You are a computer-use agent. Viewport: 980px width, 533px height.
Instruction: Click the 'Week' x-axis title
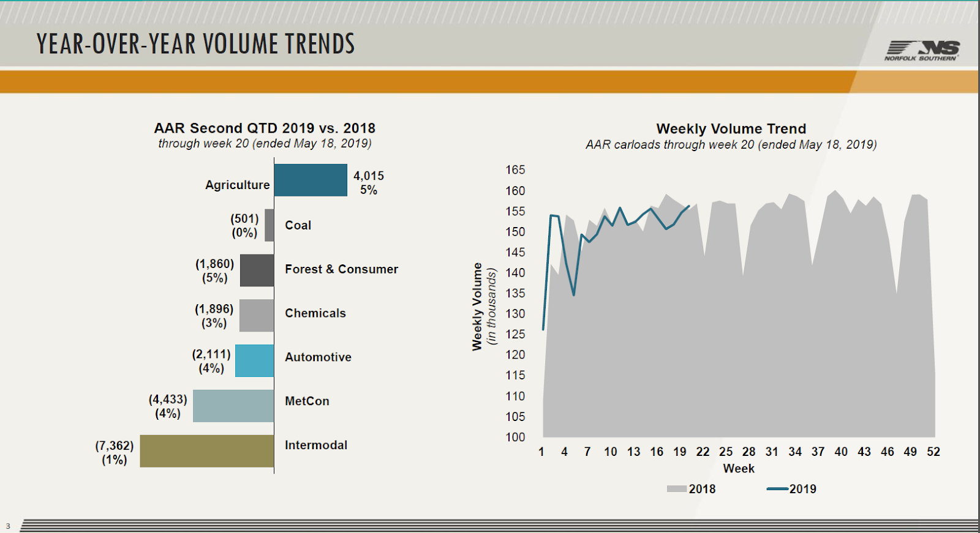point(739,468)
